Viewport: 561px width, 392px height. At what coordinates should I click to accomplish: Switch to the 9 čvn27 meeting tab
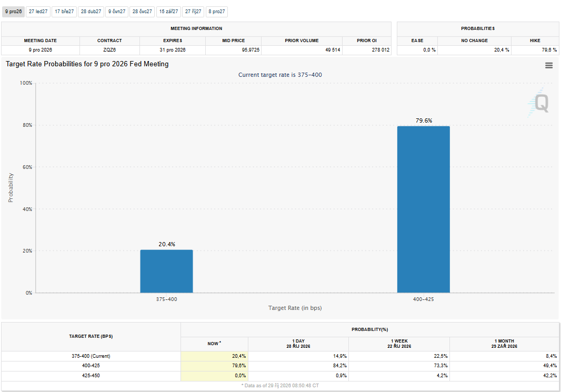[x=117, y=12]
